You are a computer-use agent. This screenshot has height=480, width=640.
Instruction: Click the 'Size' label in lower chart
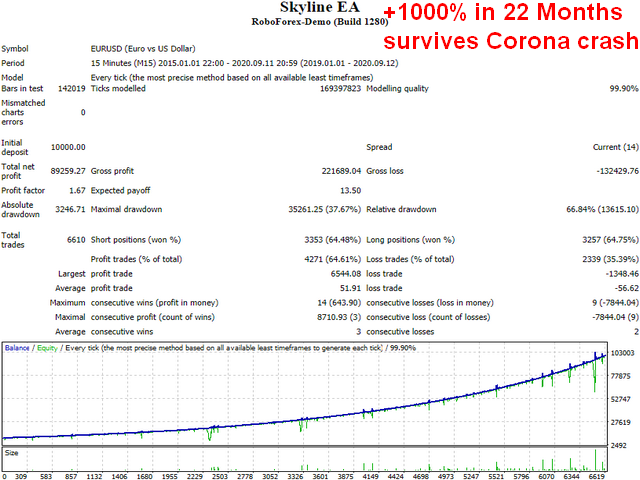11,453
